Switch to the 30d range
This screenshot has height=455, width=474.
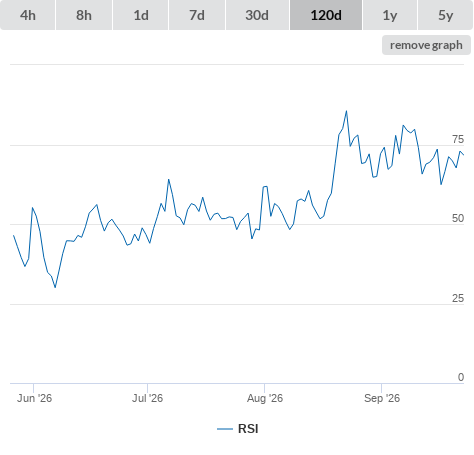pos(257,15)
